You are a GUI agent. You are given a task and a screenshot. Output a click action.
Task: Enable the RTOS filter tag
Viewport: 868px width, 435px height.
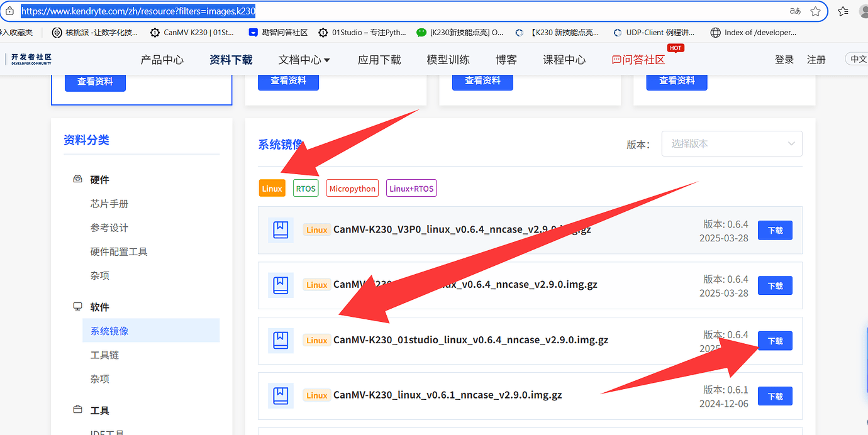point(306,188)
